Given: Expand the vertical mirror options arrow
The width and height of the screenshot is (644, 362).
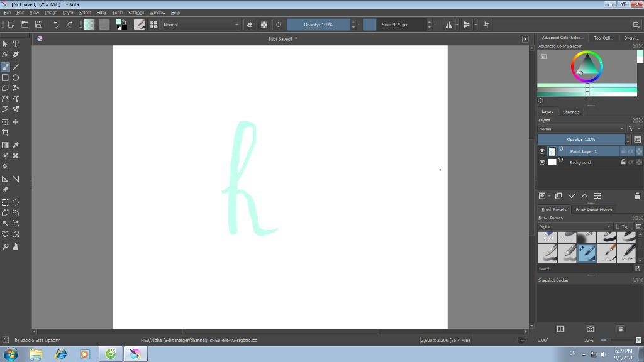Looking at the screenshot, I should [x=475, y=25].
